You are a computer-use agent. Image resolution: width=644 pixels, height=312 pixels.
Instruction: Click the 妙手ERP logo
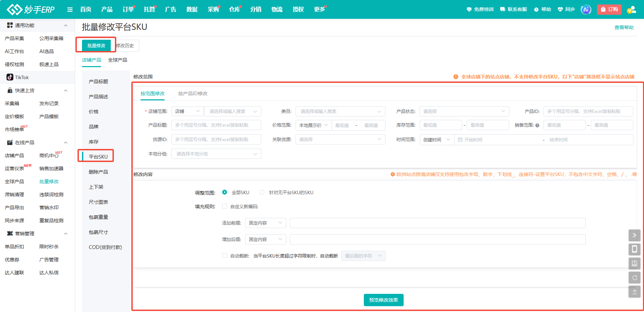click(31, 9)
